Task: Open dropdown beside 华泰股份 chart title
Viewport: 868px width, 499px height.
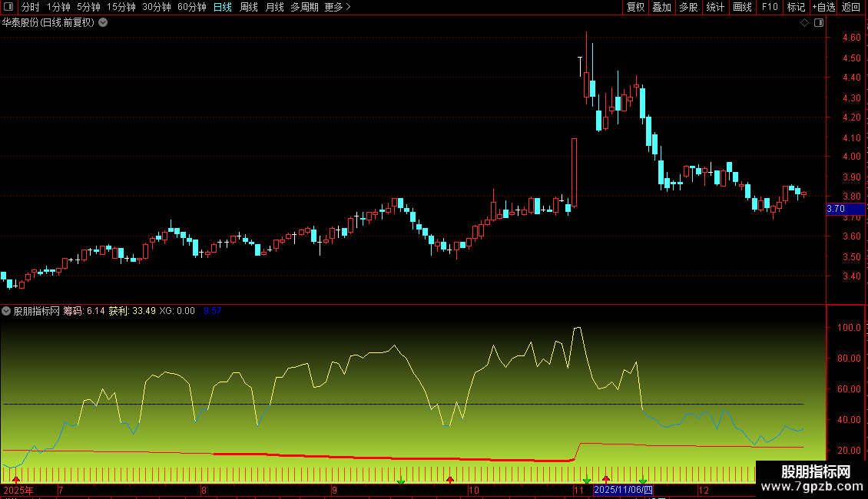Action: pos(103,23)
